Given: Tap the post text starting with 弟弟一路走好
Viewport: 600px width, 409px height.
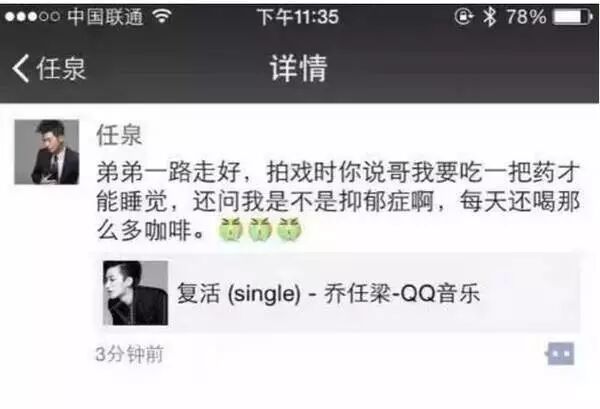Looking at the screenshot, I should [338, 201].
